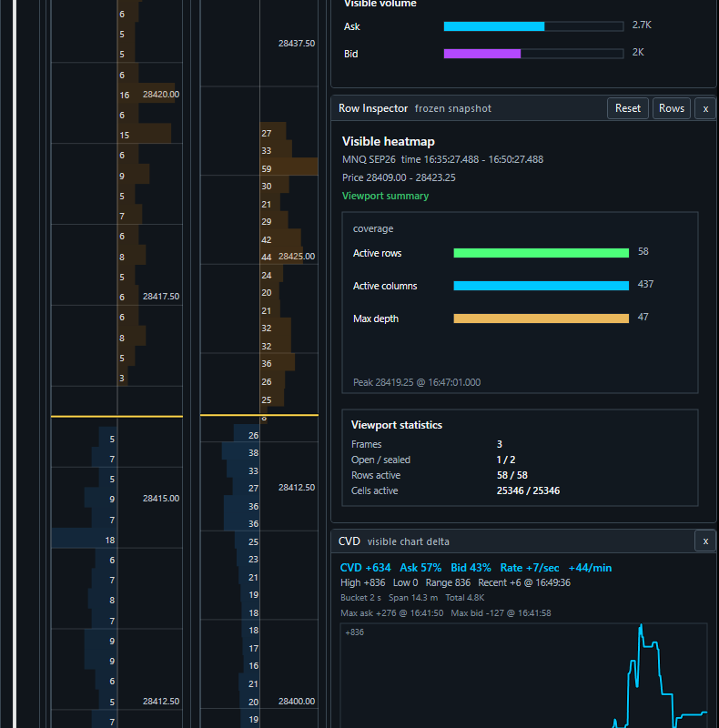Click the Reset button in Row Inspector
The image size is (719, 728).
(627, 108)
